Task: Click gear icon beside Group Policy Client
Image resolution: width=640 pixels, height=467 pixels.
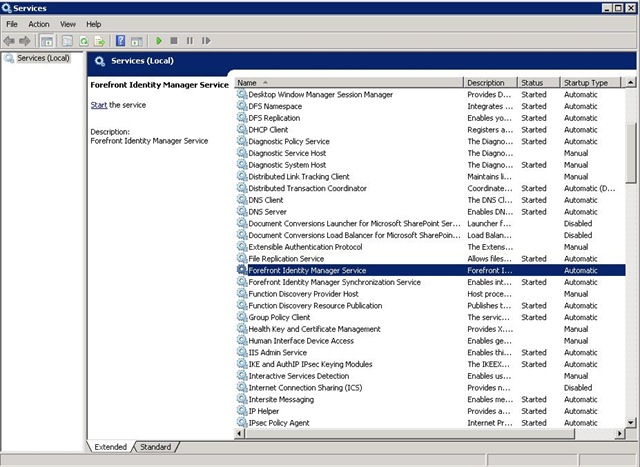Action: click(x=242, y=317)
